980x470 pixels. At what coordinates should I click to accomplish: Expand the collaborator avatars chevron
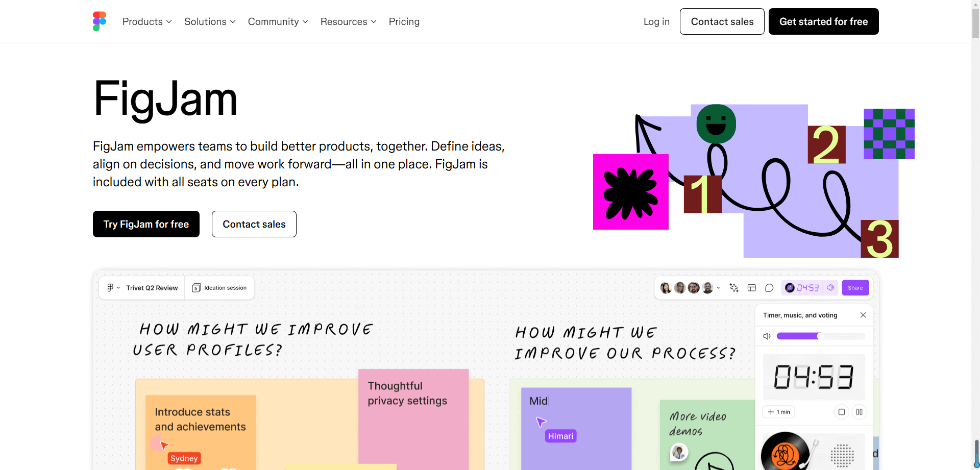pos(718,288)
